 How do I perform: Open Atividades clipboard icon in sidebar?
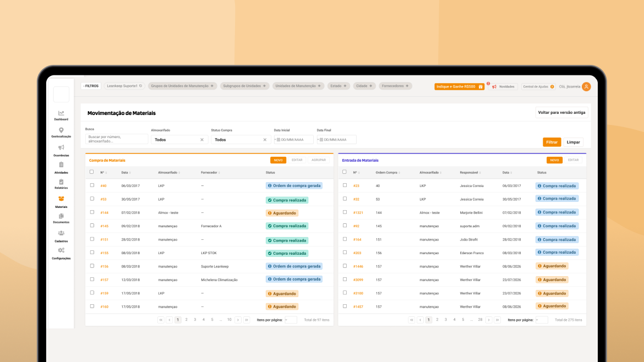61,164
